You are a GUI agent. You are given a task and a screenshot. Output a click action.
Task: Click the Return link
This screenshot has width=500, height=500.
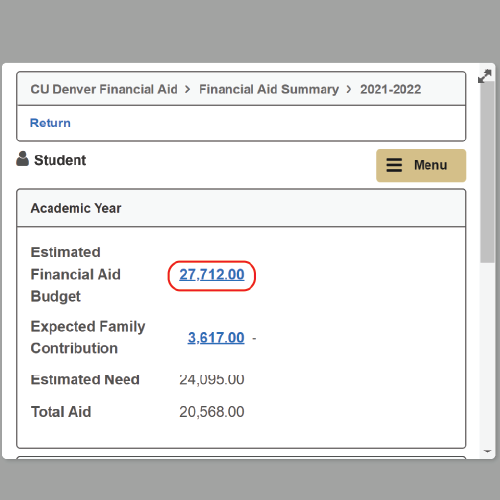tap(50, 123)
